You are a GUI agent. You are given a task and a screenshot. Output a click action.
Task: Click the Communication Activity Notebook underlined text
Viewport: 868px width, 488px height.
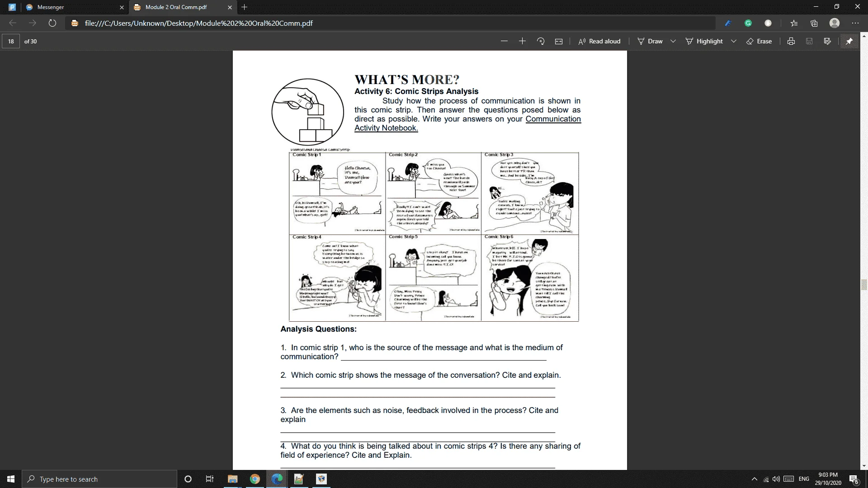(467, 123)
